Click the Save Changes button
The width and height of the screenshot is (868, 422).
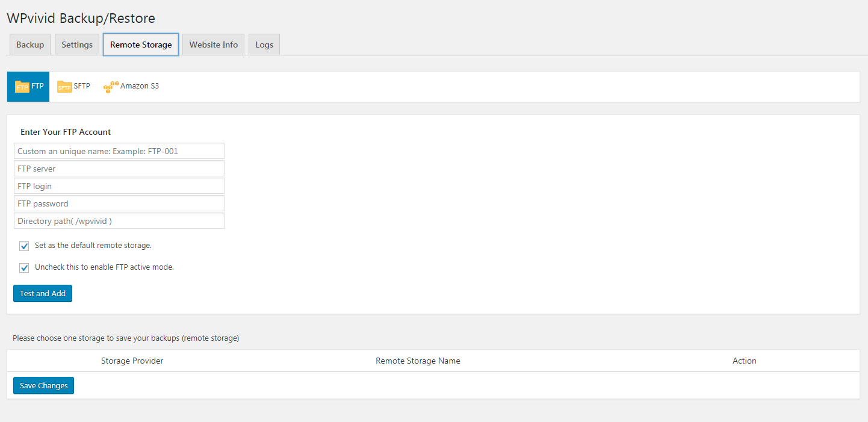pyautogui.click(x=43, y=385)
